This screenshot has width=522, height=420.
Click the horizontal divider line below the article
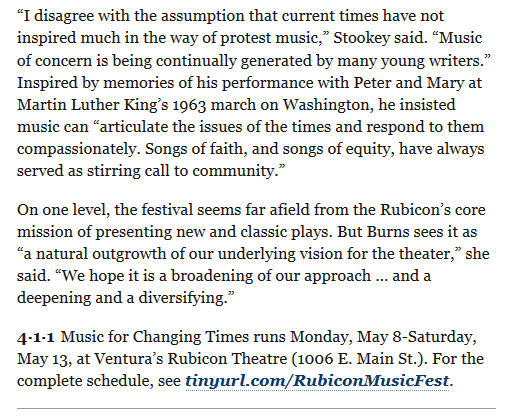tap(256, 408)
